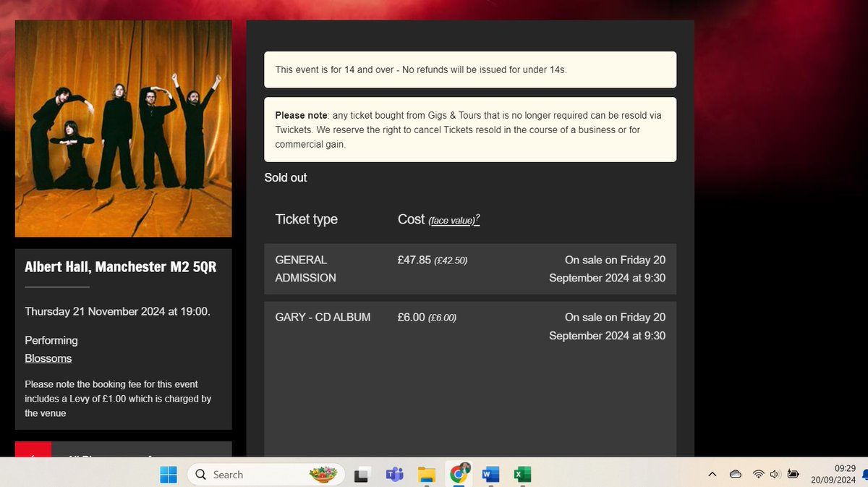The height and width of the screenshot is (487, 868).
Task: Click the taskbar Search box
Action: (265, 475)
